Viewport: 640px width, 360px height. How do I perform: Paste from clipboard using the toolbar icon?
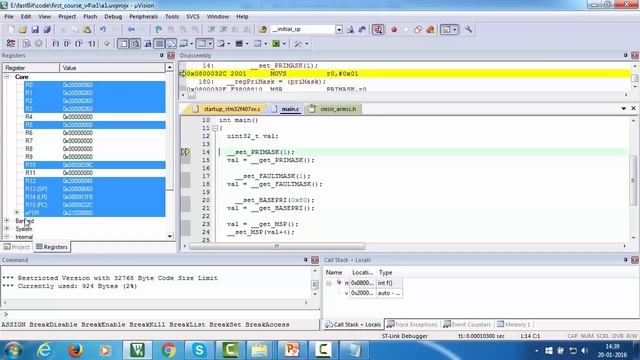click(x=87, y=29)
